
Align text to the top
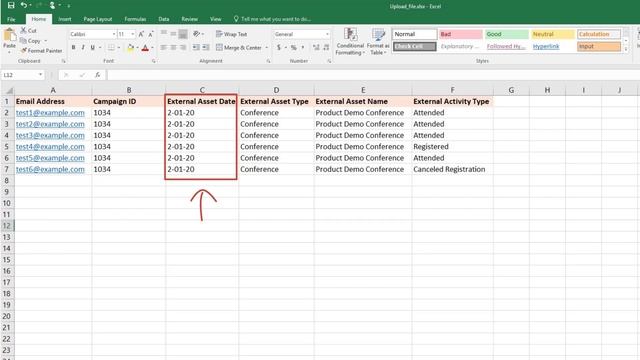pos(164,34)
